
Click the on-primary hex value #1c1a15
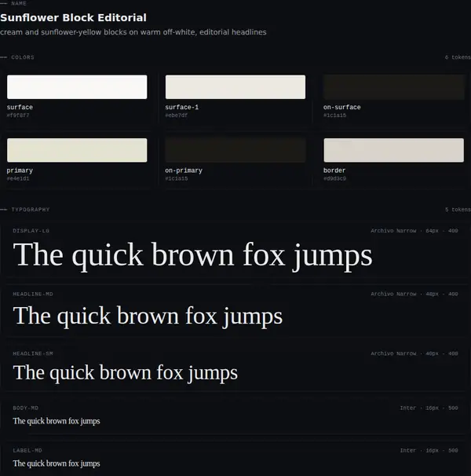pyautogui.click(x=177, y=178)
